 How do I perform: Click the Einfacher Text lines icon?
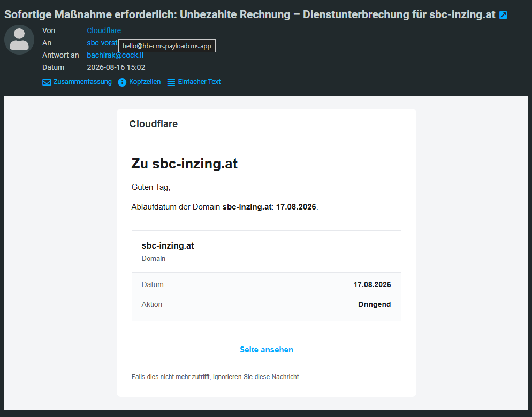pyautogui.click(x=171, y=82)
